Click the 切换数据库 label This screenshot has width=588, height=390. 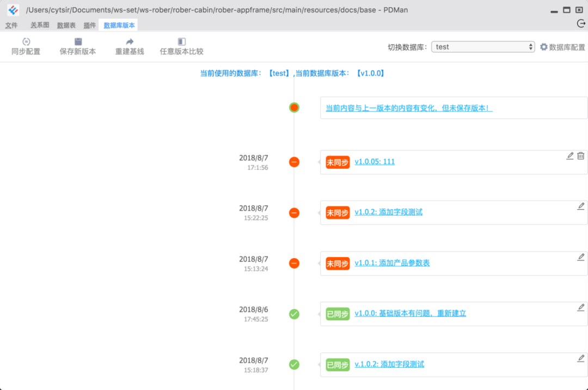[407, 47]
